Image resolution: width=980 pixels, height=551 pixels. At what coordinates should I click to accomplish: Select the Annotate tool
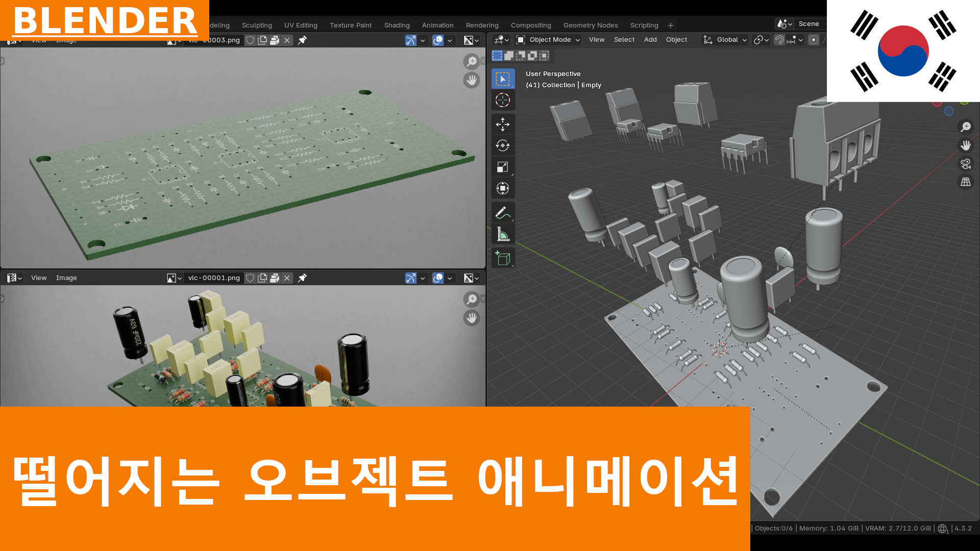503,213
